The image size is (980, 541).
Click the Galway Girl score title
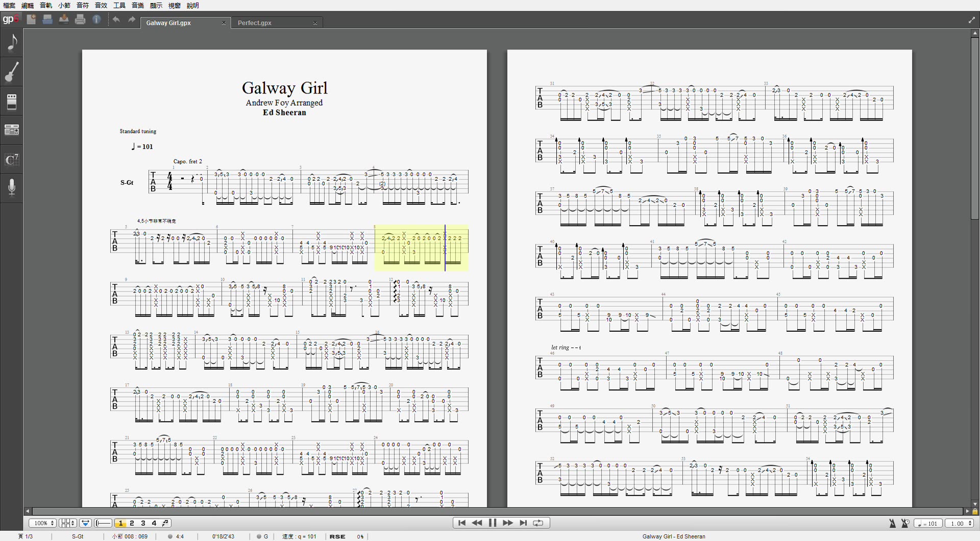click(x=284, y=88)
